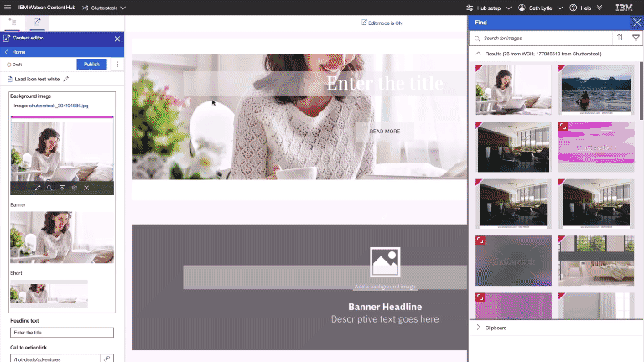
Task: Click the Headline text input field
Action: [62, 333]
